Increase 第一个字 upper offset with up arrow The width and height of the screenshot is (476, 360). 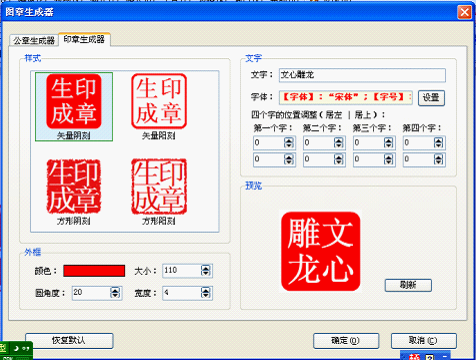click(x=289, y=140)
